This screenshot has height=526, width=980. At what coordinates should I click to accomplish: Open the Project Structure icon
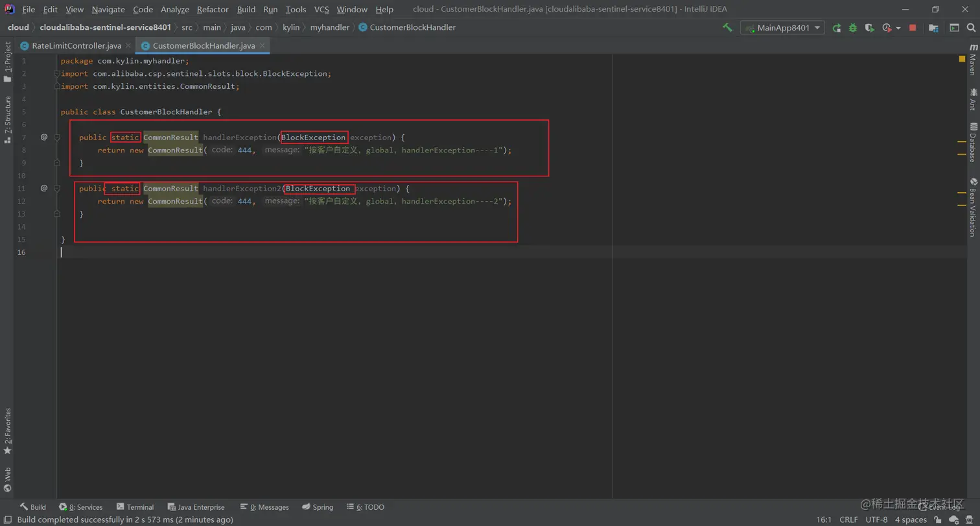933,28
